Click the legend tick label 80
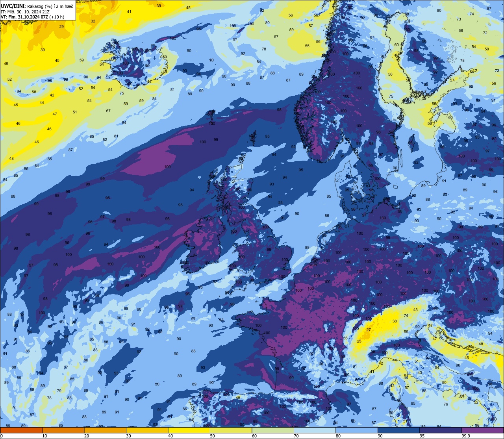 point(338,436)
